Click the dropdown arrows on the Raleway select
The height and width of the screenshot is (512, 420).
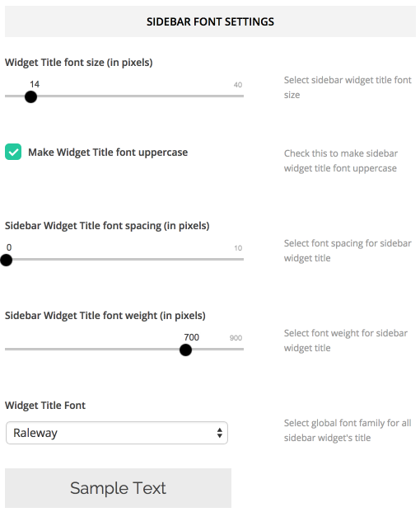pos(220,433)
